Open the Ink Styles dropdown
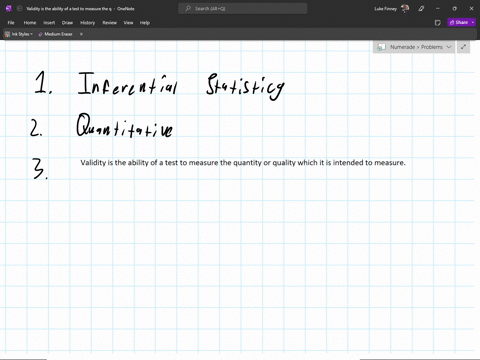The image size is (480, 360). coord(19,34)
